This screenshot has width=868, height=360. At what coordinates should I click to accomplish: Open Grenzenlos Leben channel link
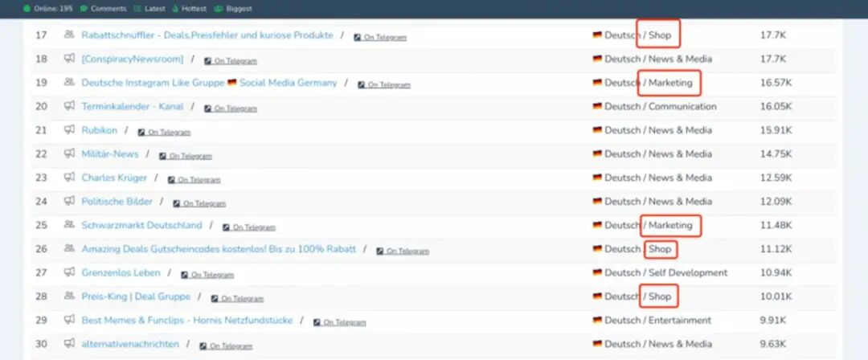[121, 273]
